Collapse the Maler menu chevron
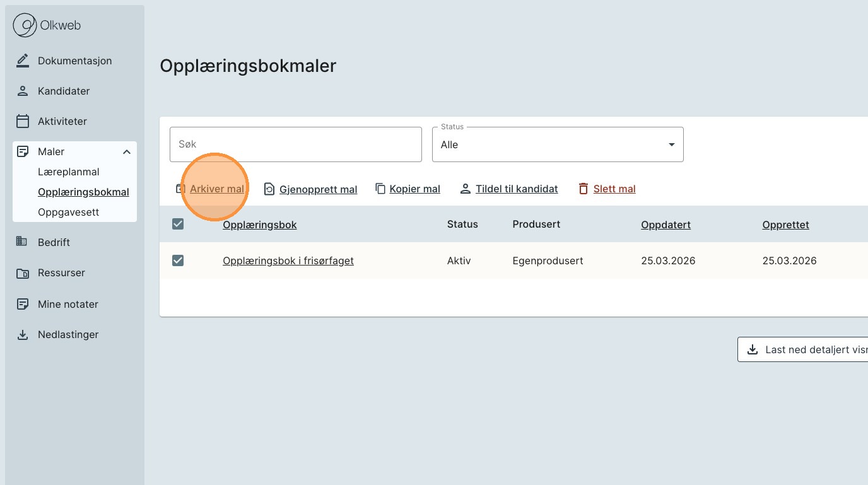The width and height of the screenshot is (868, 485). [x=127, y=152]
